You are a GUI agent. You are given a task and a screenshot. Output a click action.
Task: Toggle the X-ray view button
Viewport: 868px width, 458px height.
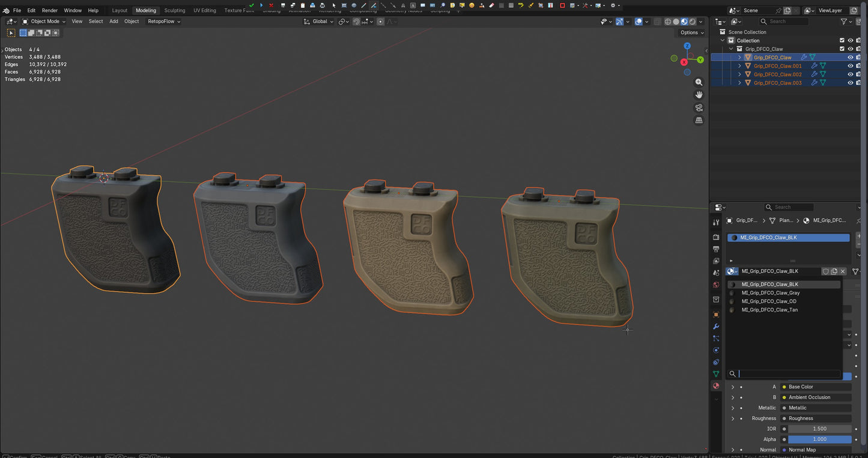(658, 22)
